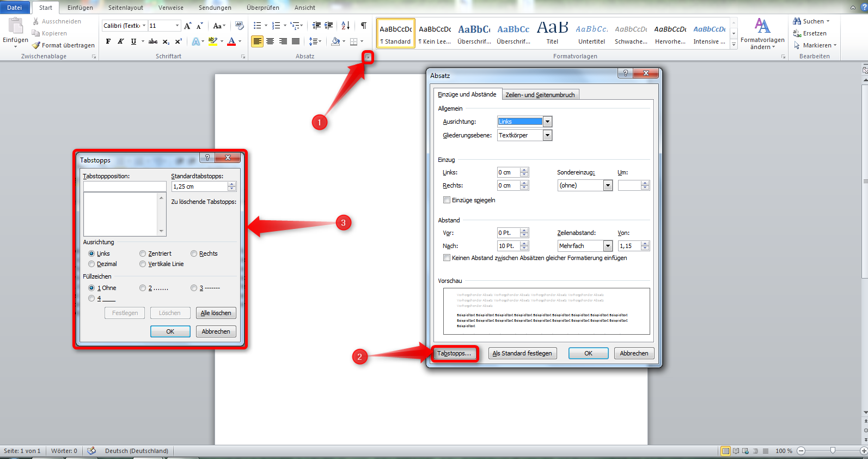The height and width of the screenshot is (459, 868).
Task: Switch to Einfügen ribbon tab
Action: [80, 8]
